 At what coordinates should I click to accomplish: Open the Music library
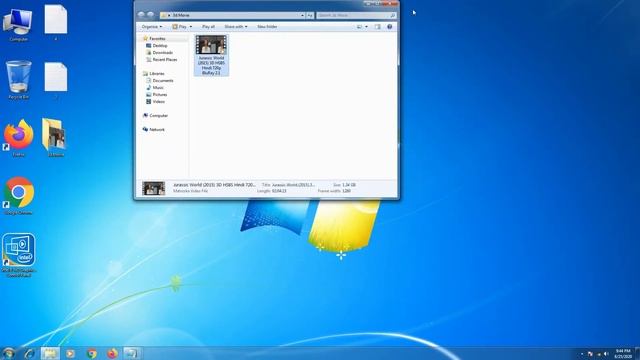point(155,87)
